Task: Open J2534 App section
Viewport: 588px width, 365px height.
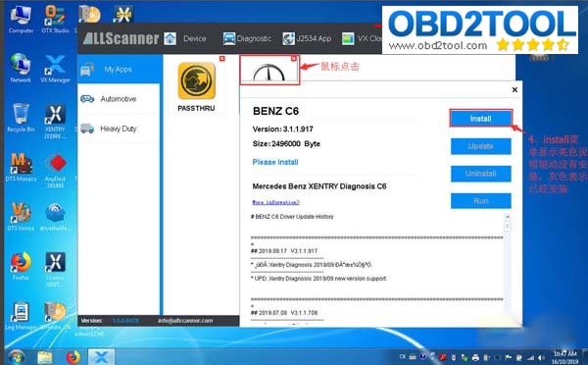Action: coord(307,38)
